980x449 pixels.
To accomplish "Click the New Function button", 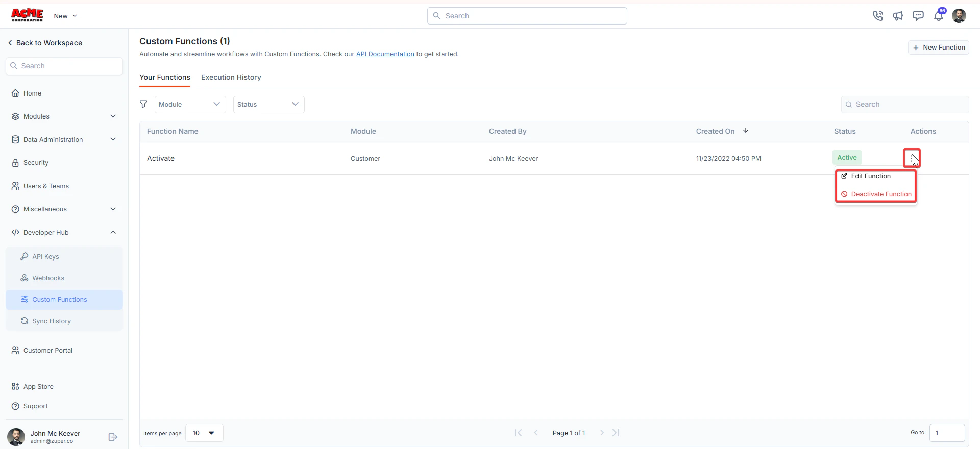I will point(938,48).
